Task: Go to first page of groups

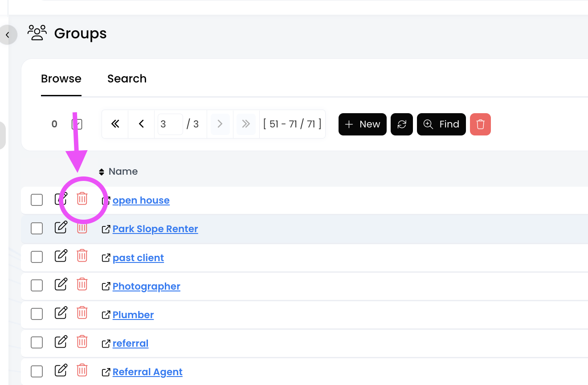Action: point(115,124)
